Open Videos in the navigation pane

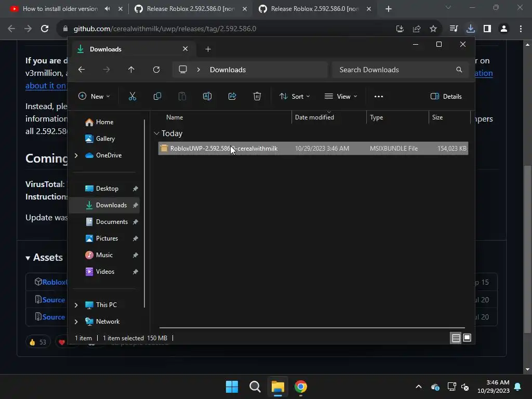pyautogui.click(x=106, y=272)
